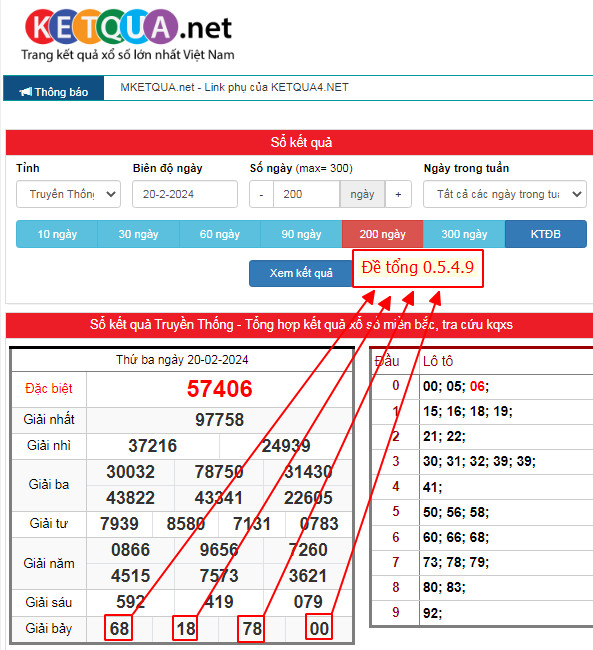Decrease the number of days with minus button
Viewport: 593px width, 650px height.
pyautogui.click(x=261, y=194)
